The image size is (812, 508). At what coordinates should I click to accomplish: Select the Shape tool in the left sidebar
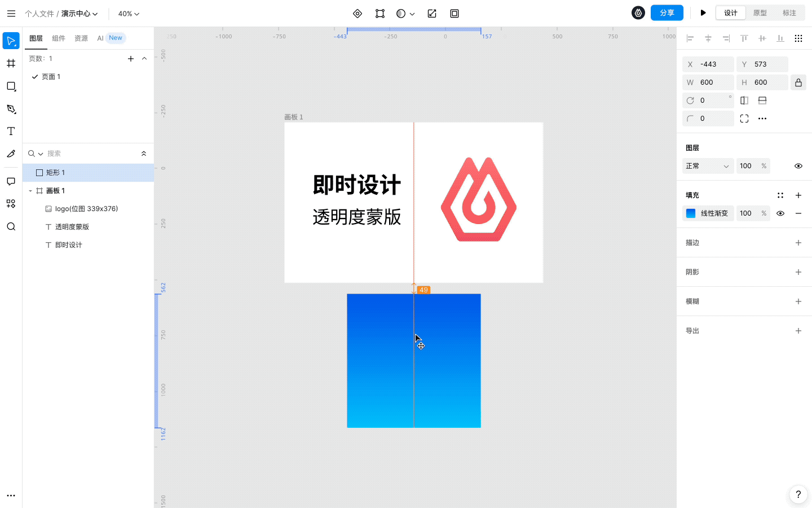coord(11,86)
